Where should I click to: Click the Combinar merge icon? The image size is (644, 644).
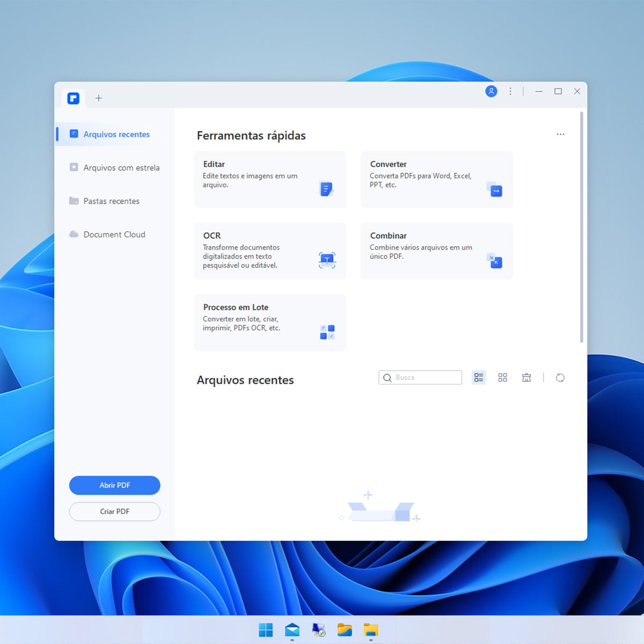494,260
